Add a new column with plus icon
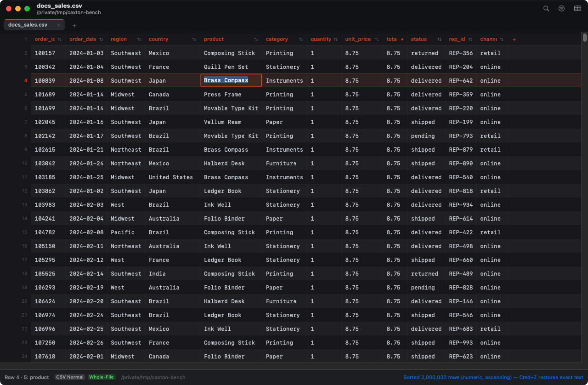 [514, 39]
